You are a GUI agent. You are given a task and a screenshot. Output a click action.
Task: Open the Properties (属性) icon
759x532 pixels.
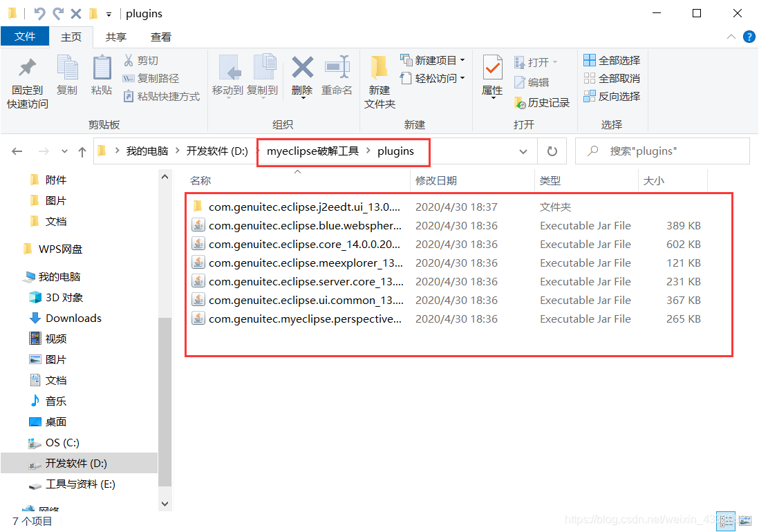pyautogui.click(x=492, y=67)
